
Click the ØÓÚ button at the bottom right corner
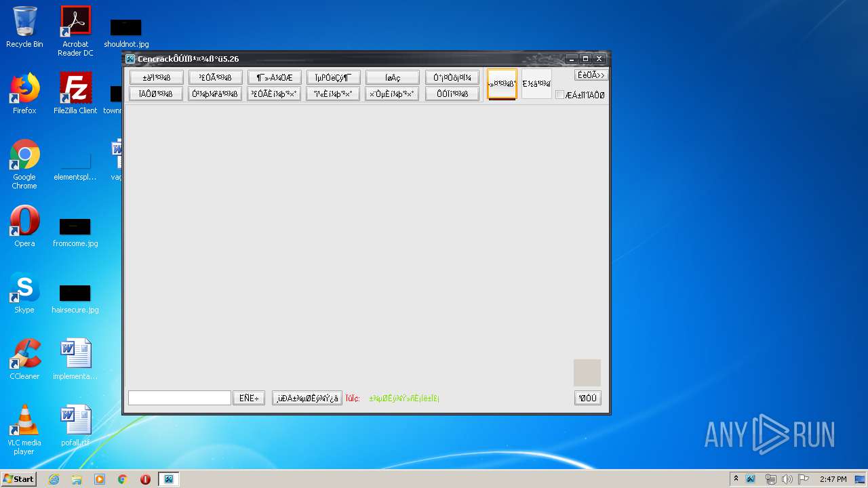click(587, 398)
